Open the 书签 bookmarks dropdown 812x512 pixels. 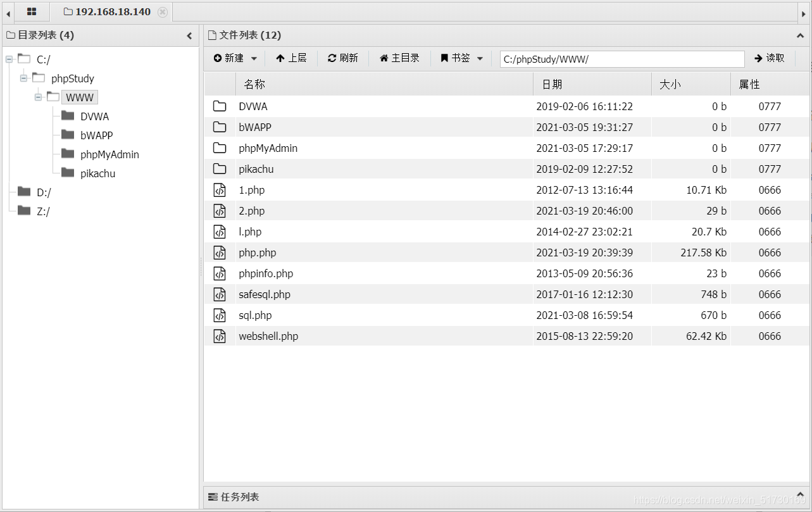(x=462, y=58)
